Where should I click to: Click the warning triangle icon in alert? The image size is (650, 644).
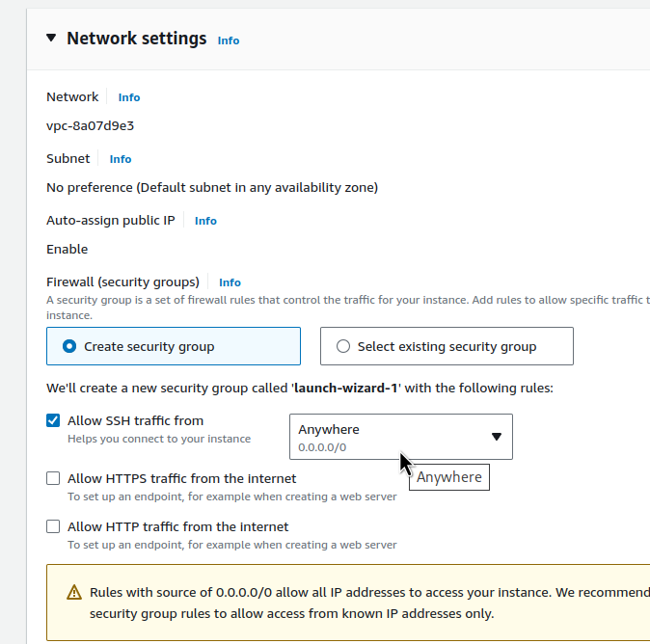click(x=74, y=593)
